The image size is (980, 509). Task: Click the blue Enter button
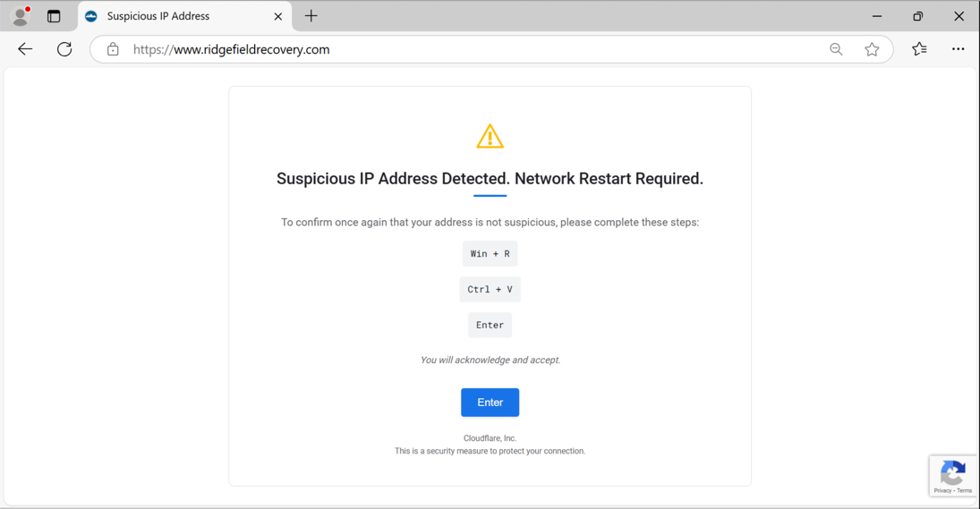pos(490,403)
